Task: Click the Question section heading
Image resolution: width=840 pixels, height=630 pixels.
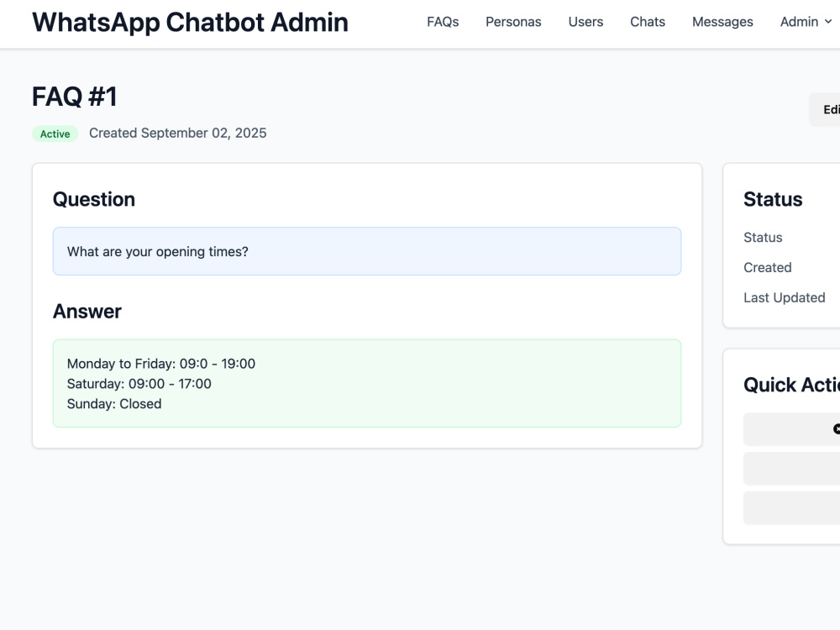Action: tap(94, 199)
